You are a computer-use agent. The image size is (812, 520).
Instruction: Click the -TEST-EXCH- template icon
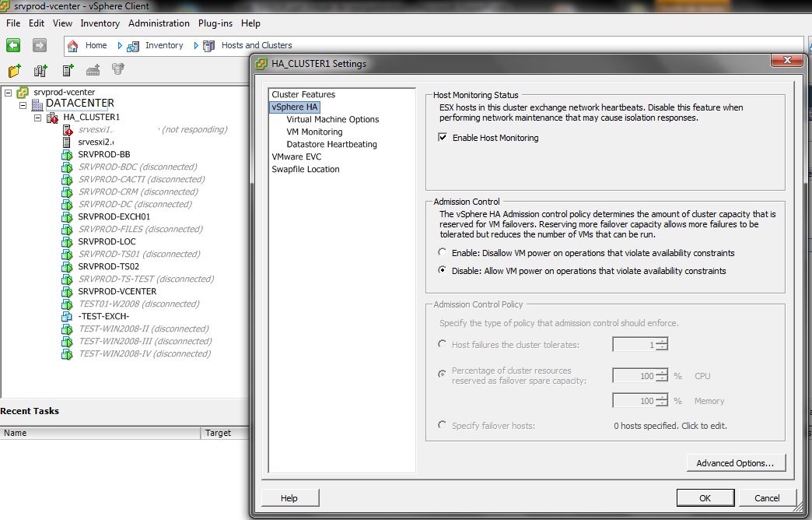point(67,316)
